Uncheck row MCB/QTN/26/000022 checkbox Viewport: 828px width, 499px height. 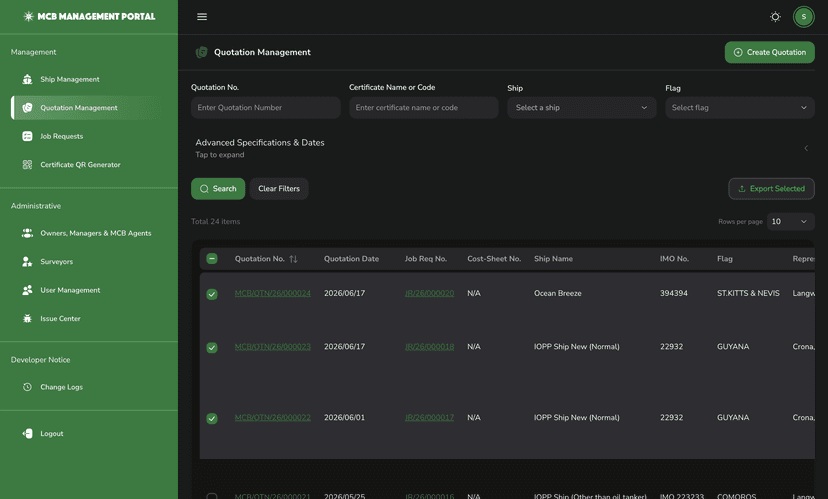pos(212,418)
